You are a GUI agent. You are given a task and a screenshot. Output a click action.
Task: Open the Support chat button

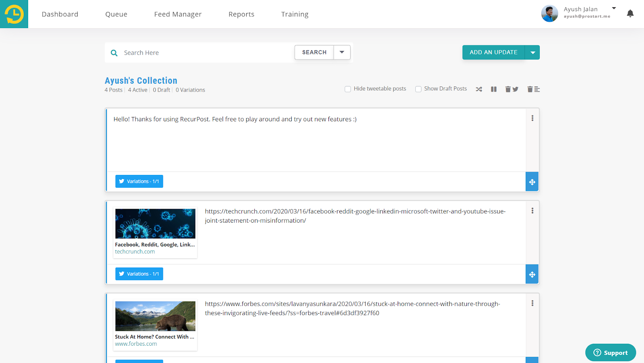point(611,353)
